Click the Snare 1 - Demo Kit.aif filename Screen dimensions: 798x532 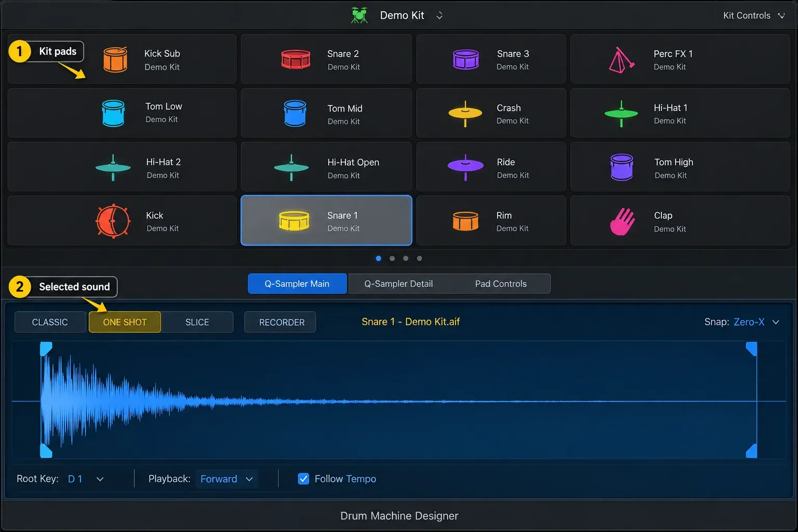410,322
